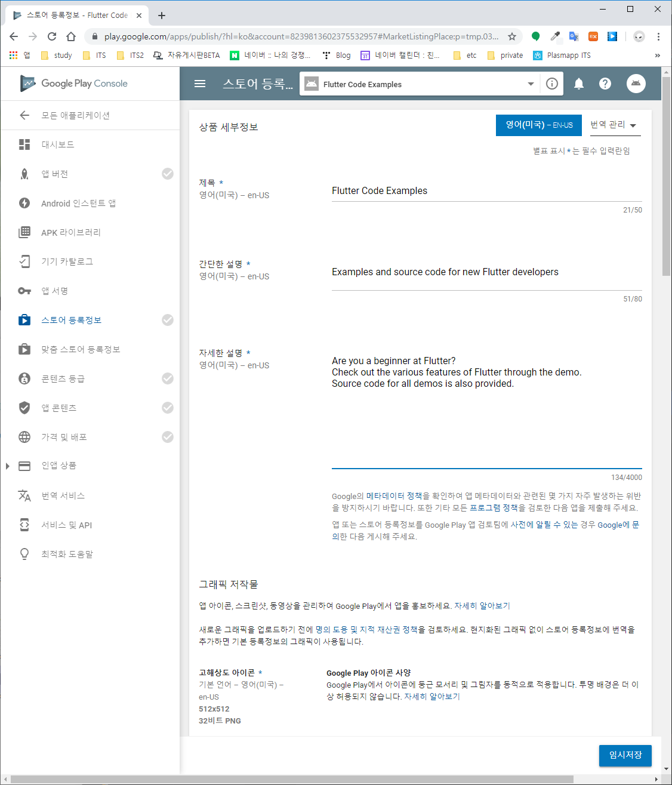Screen dimensions: 672x785
Task: Click the title field Flutter Code Examples
Action: (487, 191)
